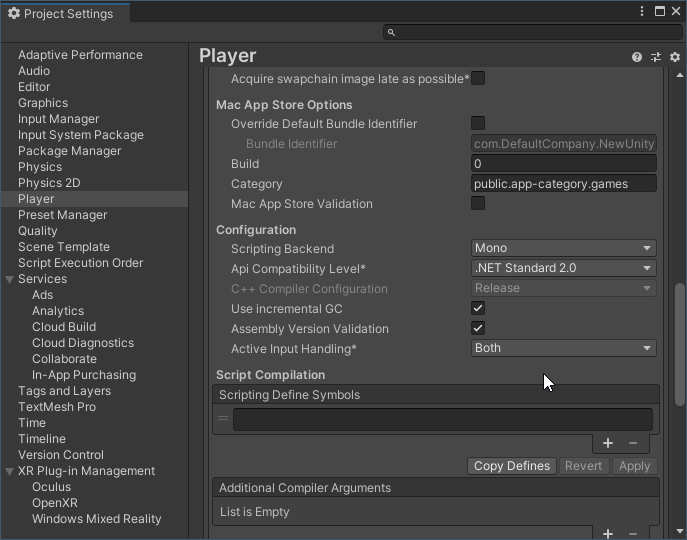This screenshot has width=687, height=540.
Task: Open Ads under Services
Action: (42, 295)
